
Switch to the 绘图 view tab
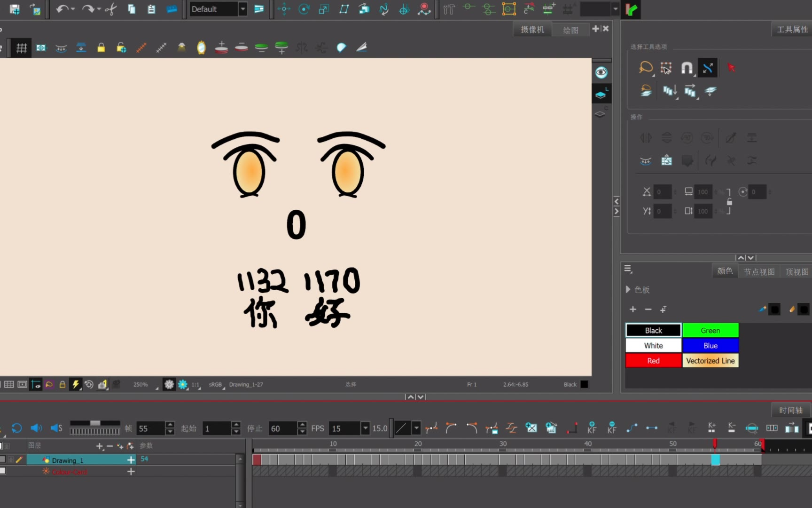tap(570, 30)
